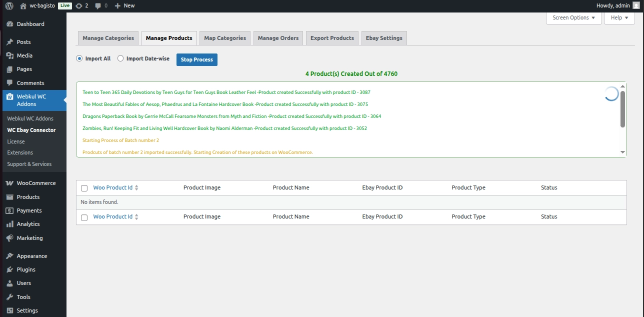Open the Media library icon in sidebar
The width and height of the screenshot is (644, 317).
[9, 55]
